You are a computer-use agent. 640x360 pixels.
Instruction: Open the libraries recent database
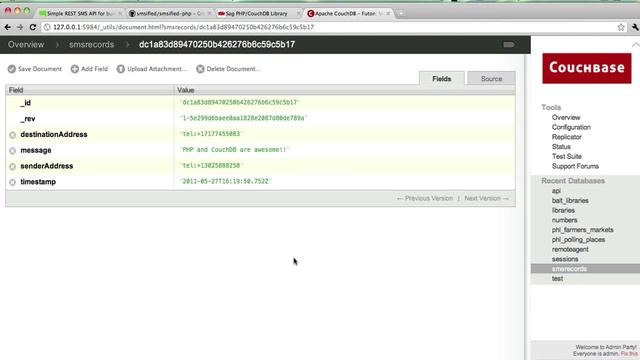(563, 211)
